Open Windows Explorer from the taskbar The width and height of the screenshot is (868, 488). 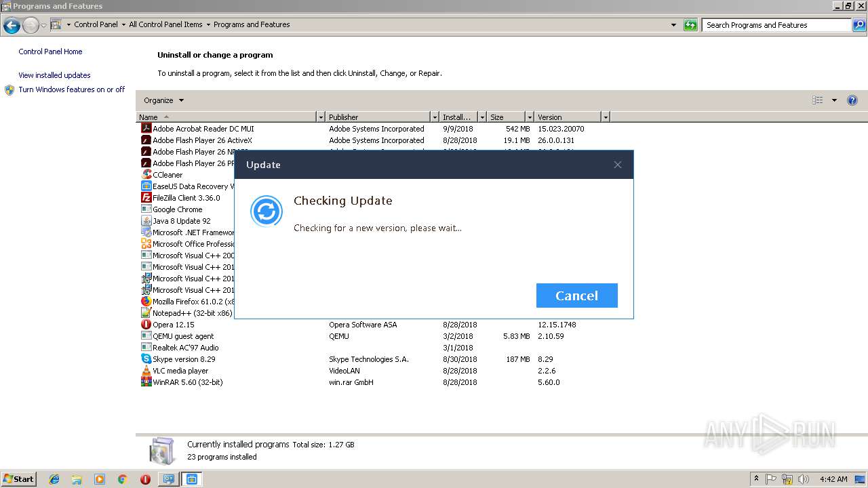(x=77, y=479)
